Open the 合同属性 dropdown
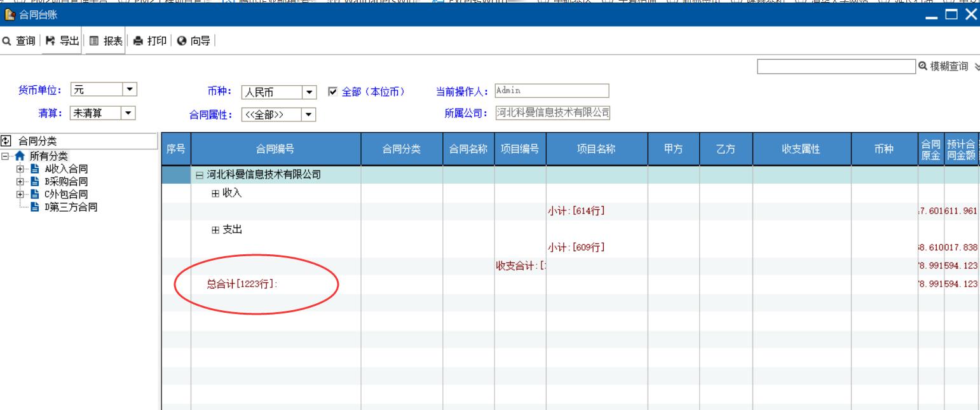The height and width of the screenshot is (410, 980). pyautogui.click(x=308, y=114)
